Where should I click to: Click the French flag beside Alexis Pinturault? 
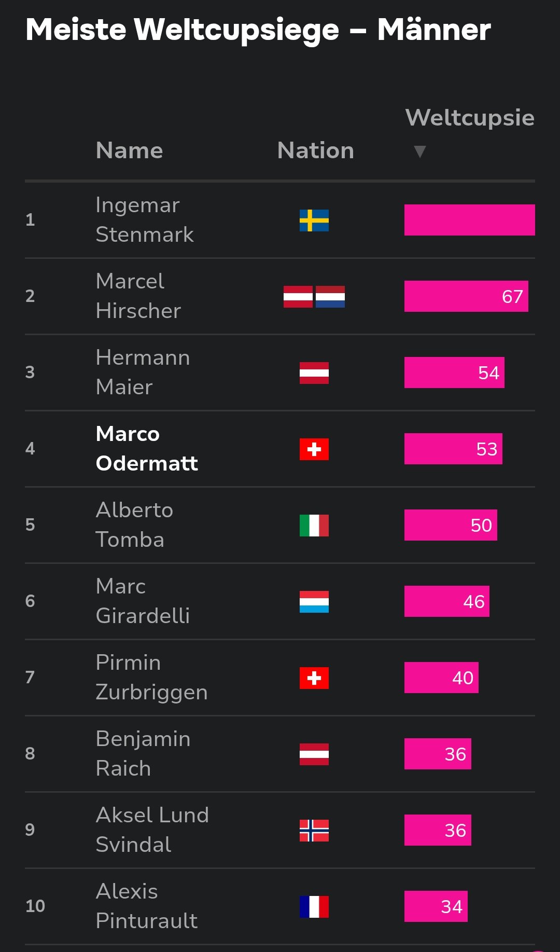point(314,906)
